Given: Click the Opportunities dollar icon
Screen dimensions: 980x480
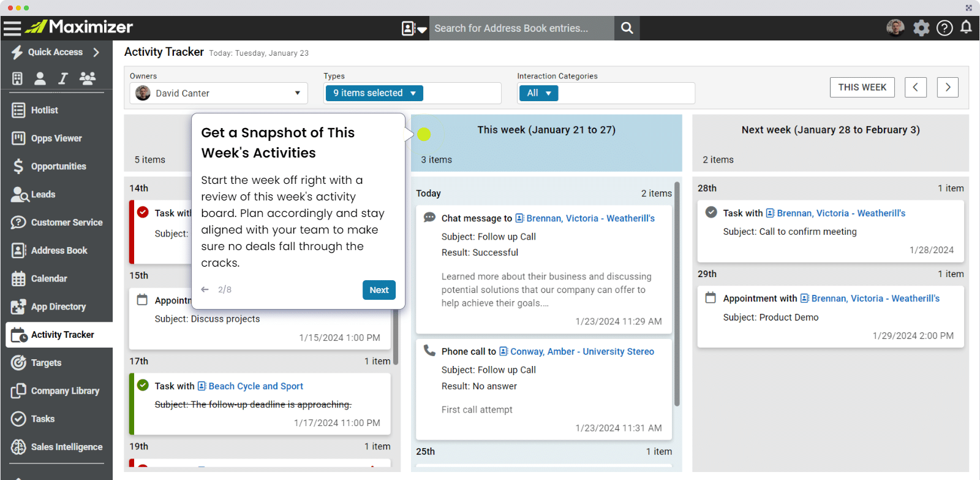Looking at the screenshot, I should click(x=18, y=166).
